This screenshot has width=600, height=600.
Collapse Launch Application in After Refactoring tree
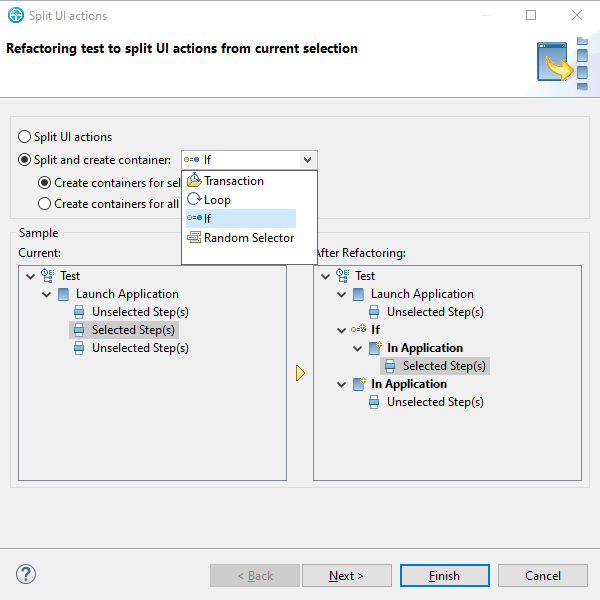coord(341,294)
